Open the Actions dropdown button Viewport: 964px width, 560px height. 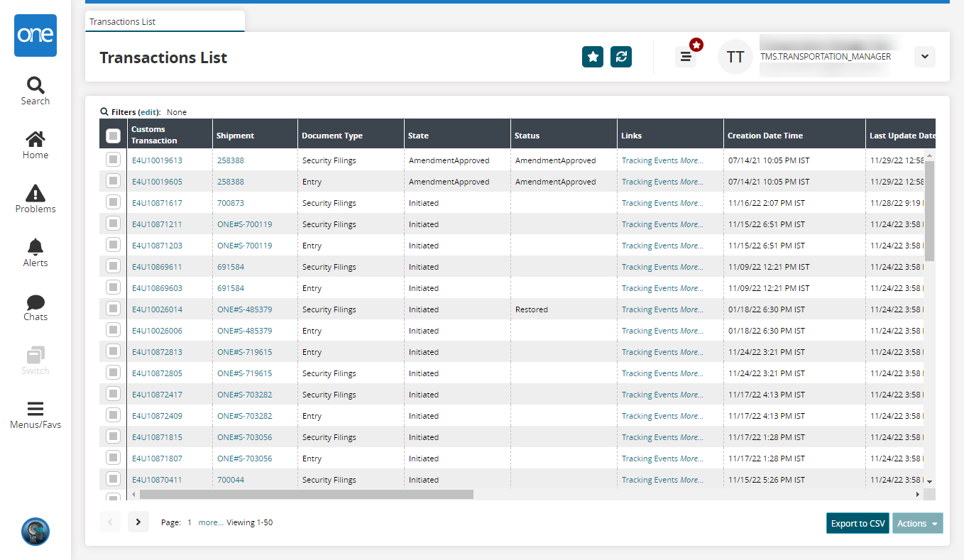coord(917,524)
